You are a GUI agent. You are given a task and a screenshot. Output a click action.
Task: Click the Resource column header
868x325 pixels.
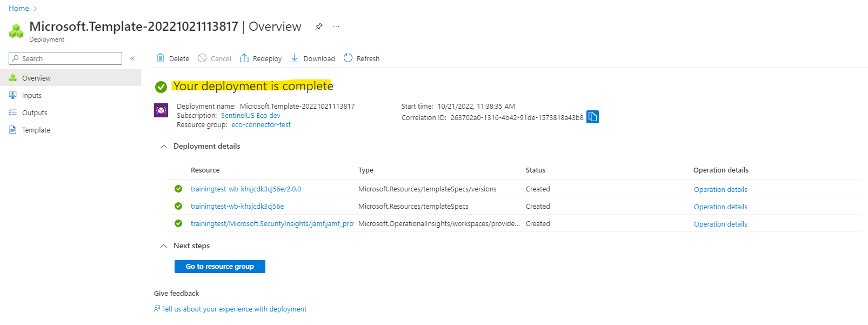205,170
